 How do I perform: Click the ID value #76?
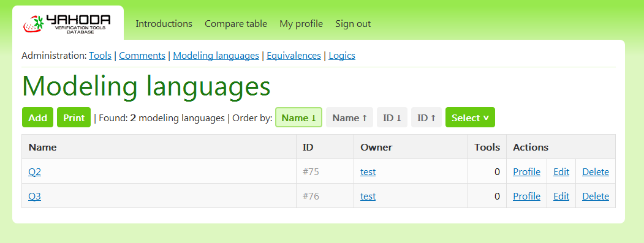coord(311,196)
